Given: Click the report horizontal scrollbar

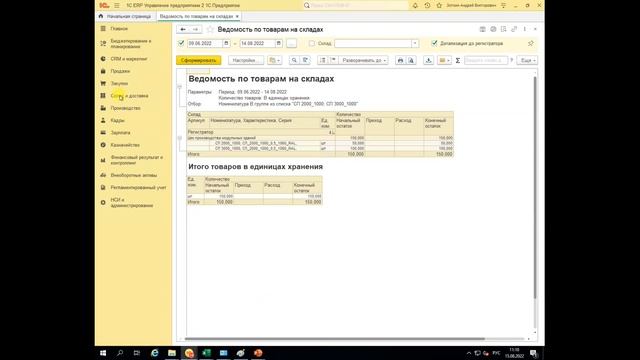Looking at the screenshot, I should pyautogui.click(x=335, y=339).
